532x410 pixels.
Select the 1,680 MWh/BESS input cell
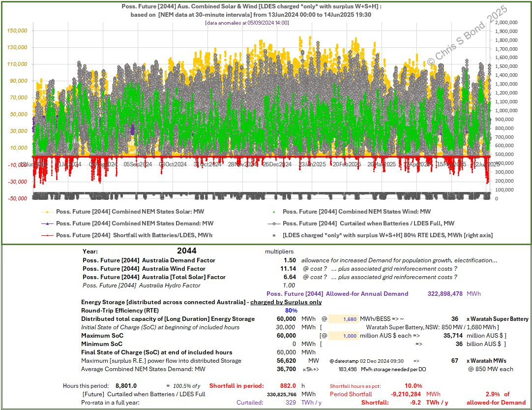tap(343, 319)
